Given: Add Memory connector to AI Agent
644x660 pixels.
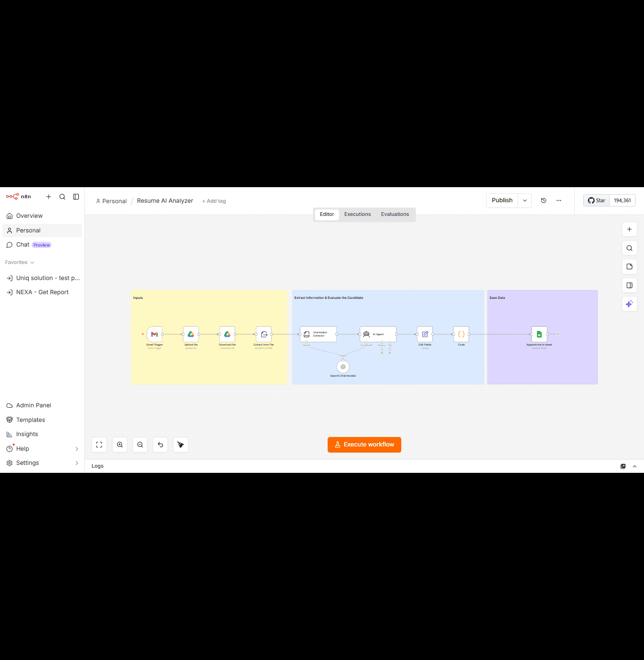Looking at the screenshot, I should point(382,353).
